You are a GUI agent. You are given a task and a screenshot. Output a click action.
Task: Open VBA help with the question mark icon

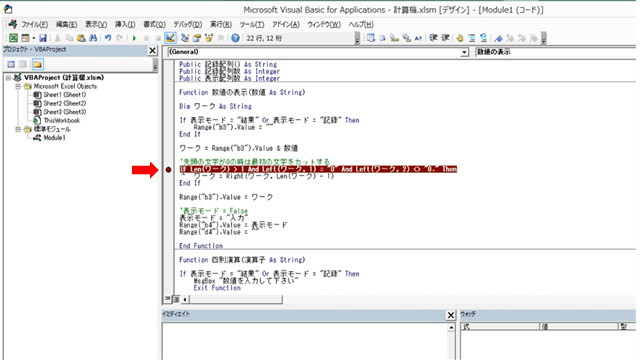tap(235, 38)
